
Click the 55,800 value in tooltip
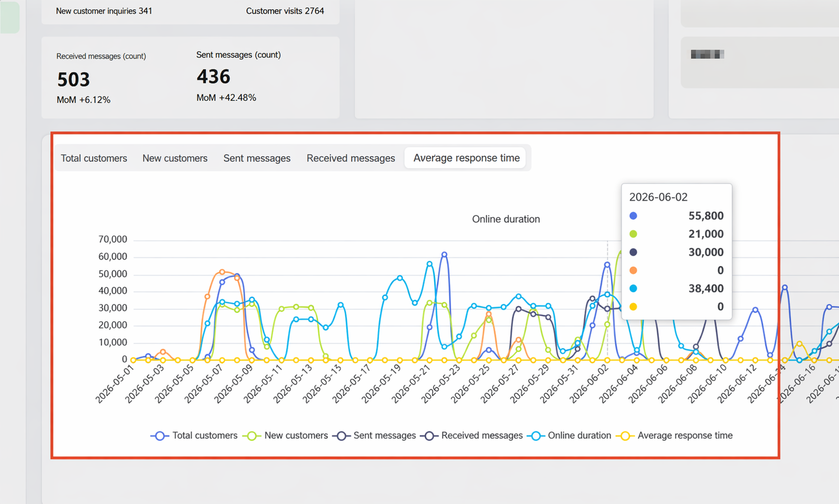click(706, 216)
